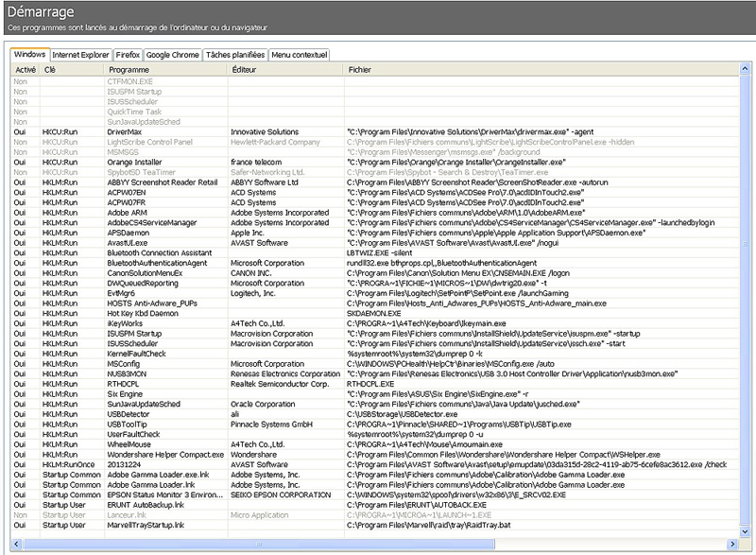Switch to the Windows tab
This screenshot has width=756, height=555.
click(30, 55)
